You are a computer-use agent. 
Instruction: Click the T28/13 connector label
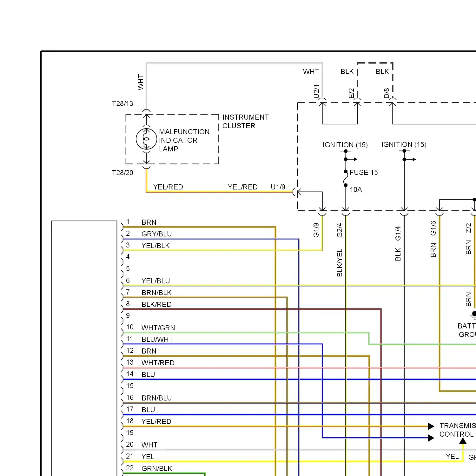tap(122, 103)
